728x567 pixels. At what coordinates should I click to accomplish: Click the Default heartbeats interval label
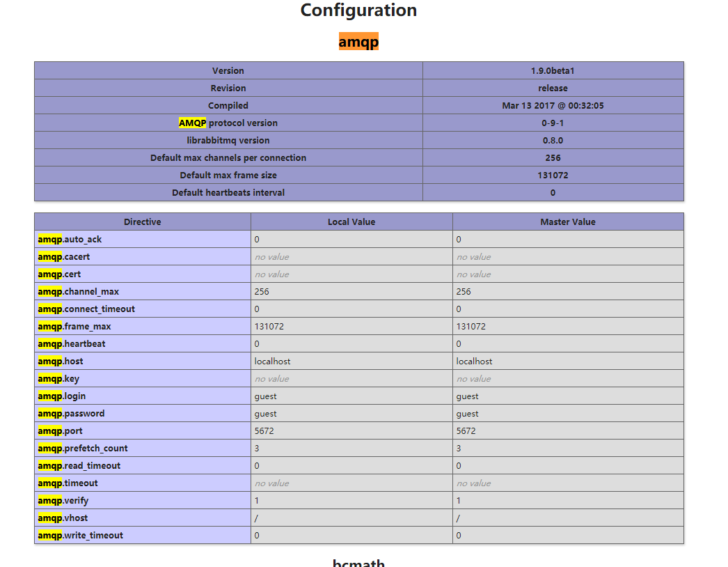tap(228, 193)
